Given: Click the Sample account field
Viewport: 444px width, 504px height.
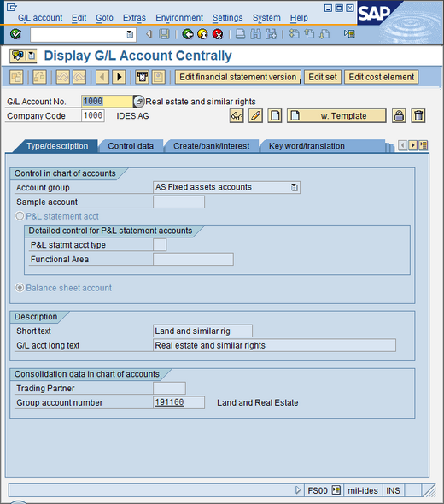Looking at the screenshot, I should point(178,202).
